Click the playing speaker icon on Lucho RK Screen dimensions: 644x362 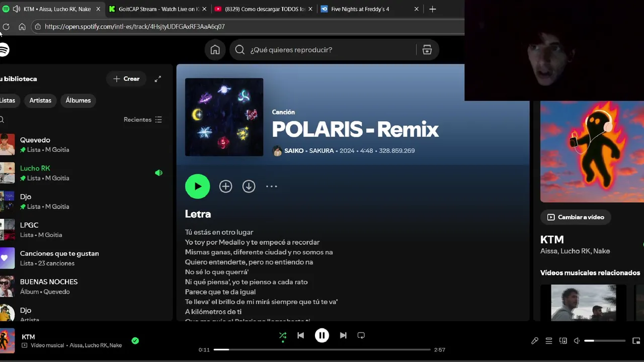click(158, 173)
